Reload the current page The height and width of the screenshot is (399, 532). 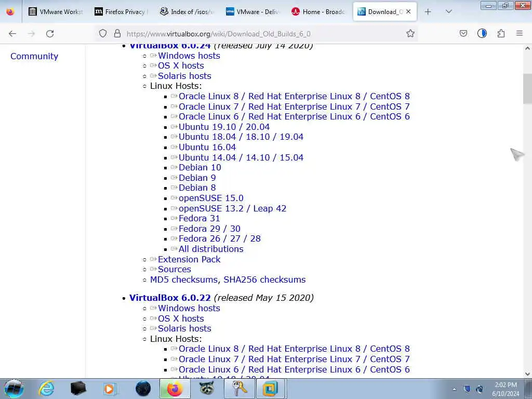(x=50, y=34)
